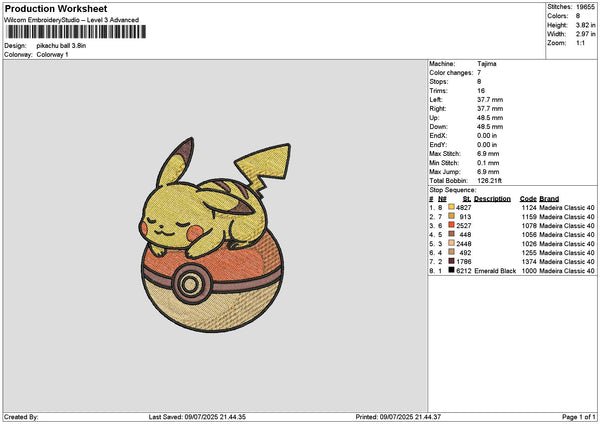600x424 pixels.
Task: Click the stitch count '4827' in row 1
Action: tap(463, 208)
